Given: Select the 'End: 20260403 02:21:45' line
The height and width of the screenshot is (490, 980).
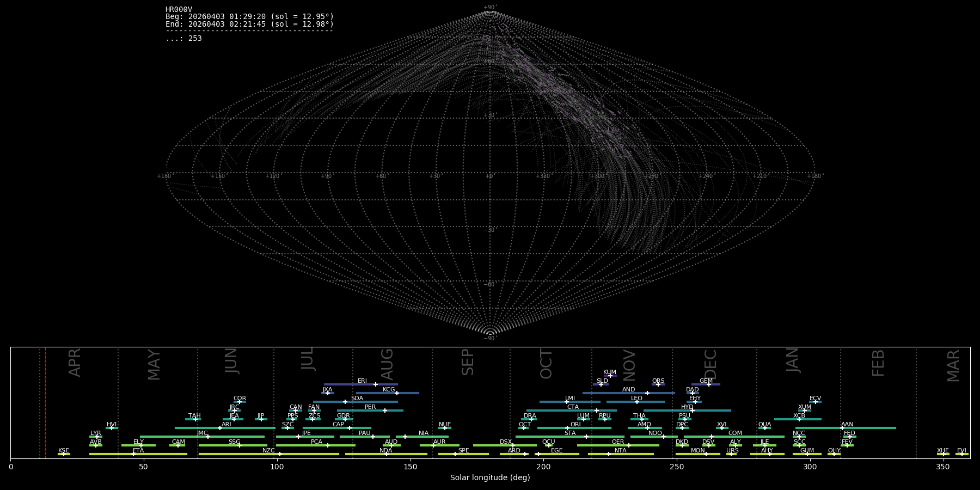Looking at the screenshot, I should [x=249, y=24].
